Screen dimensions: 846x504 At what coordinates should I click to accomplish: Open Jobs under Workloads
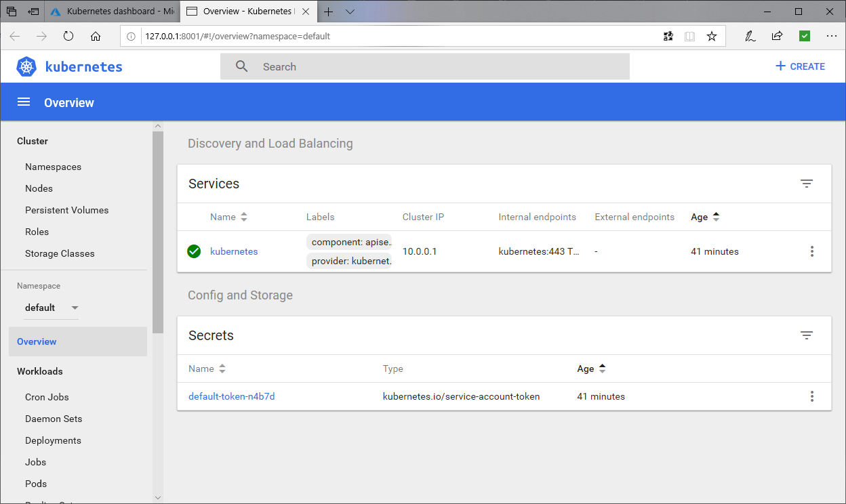(36, 462)
